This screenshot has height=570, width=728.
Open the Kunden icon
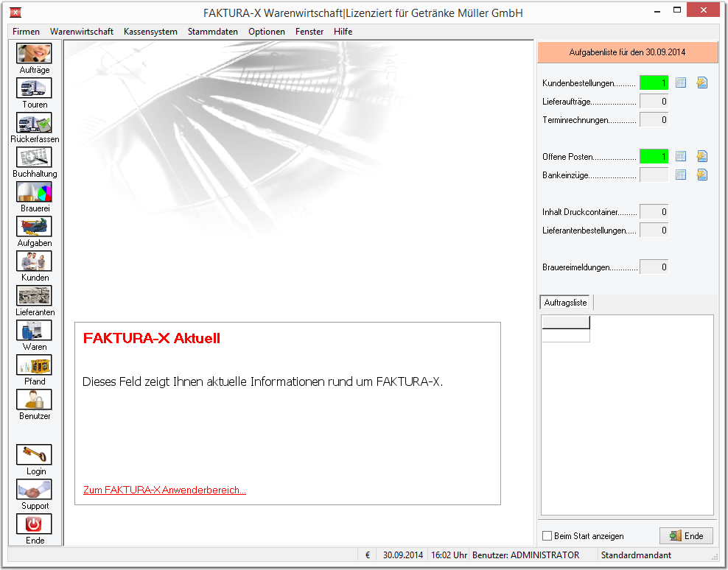(x=34, y=261)
